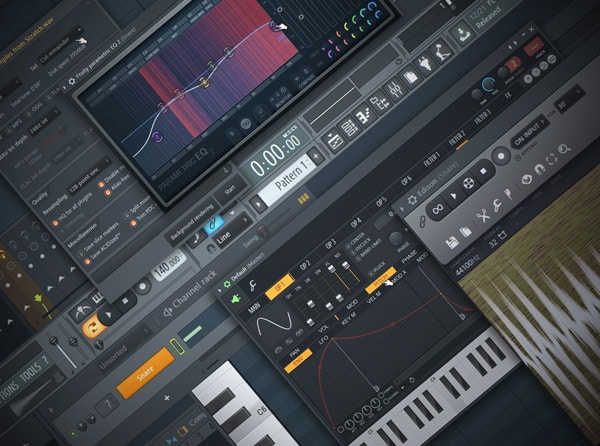600x446 pixels.
Task: Click Edison's magnifier zoom icon
Action: pos(564,150)
